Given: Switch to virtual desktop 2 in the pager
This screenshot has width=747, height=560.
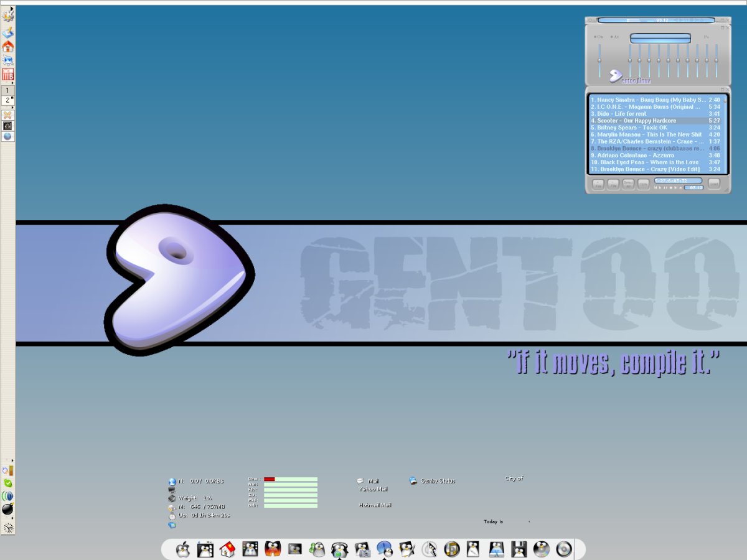Looking at the screenshot, I should [x=7, y=100].
